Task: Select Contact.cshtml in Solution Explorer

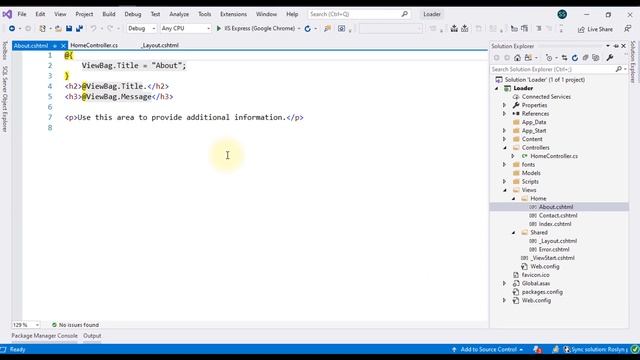Action: pyautogui.click(x=558, y=216)
